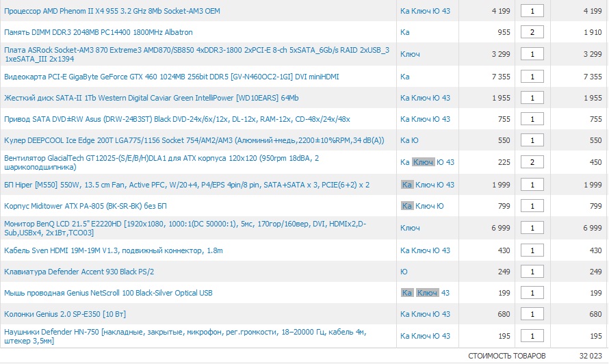Open the Sven HDMI cable link
Viewport: 609px width, 364px height.
113,250
